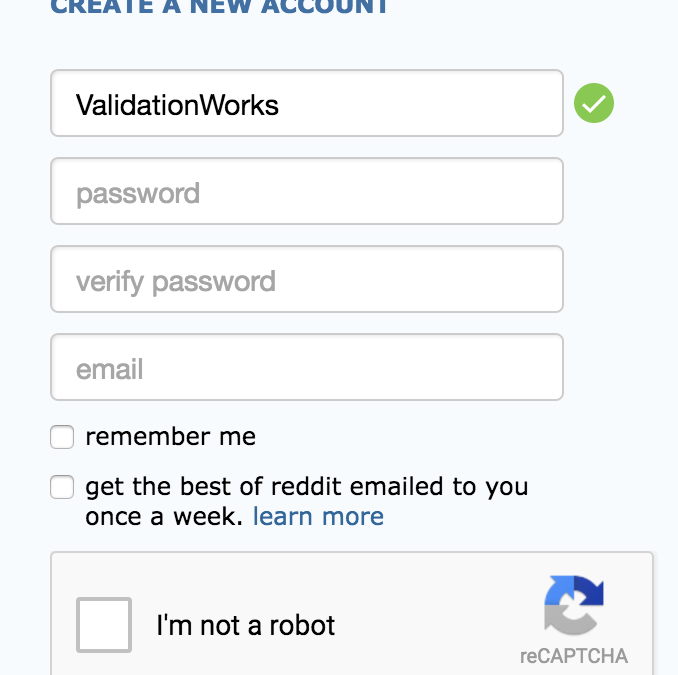Tick the weekly reddit email checkbox
This screenshot has width=678, height=675.
coord(63,487)
